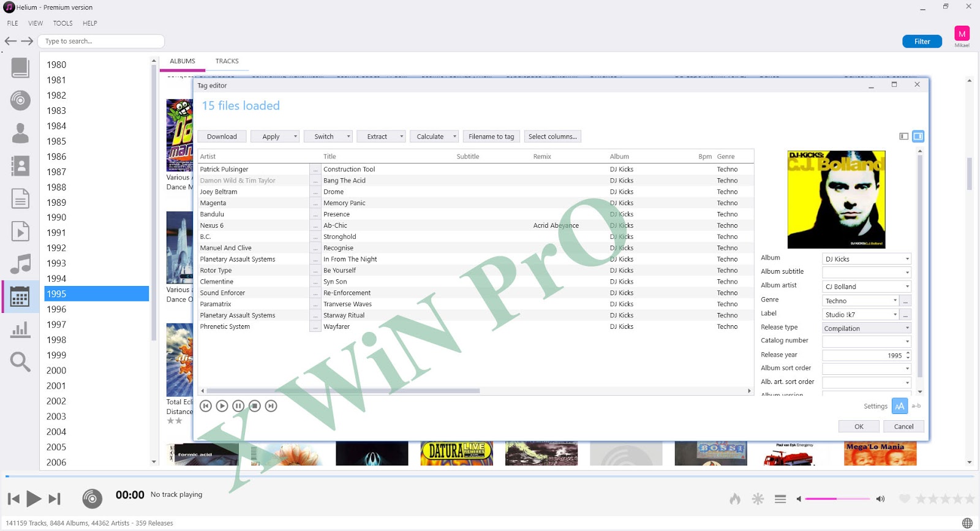Skip to next track in tag editor

[271, 405]
